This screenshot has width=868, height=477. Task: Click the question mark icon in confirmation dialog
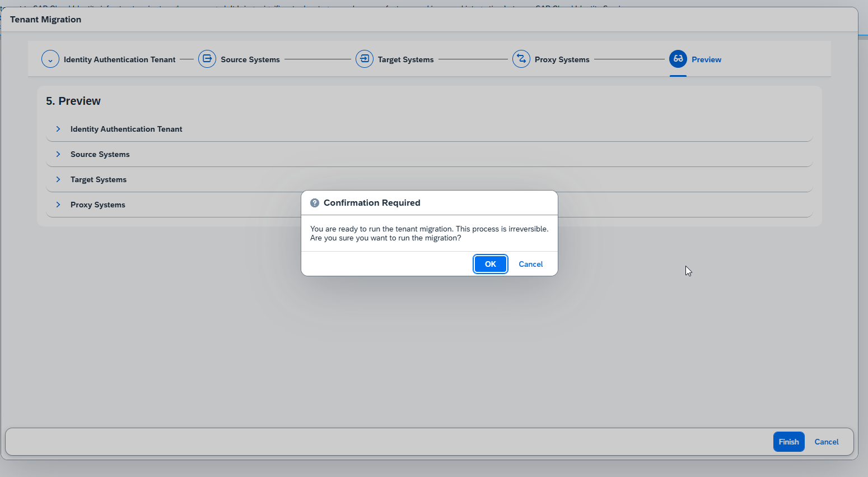point(315,203)
